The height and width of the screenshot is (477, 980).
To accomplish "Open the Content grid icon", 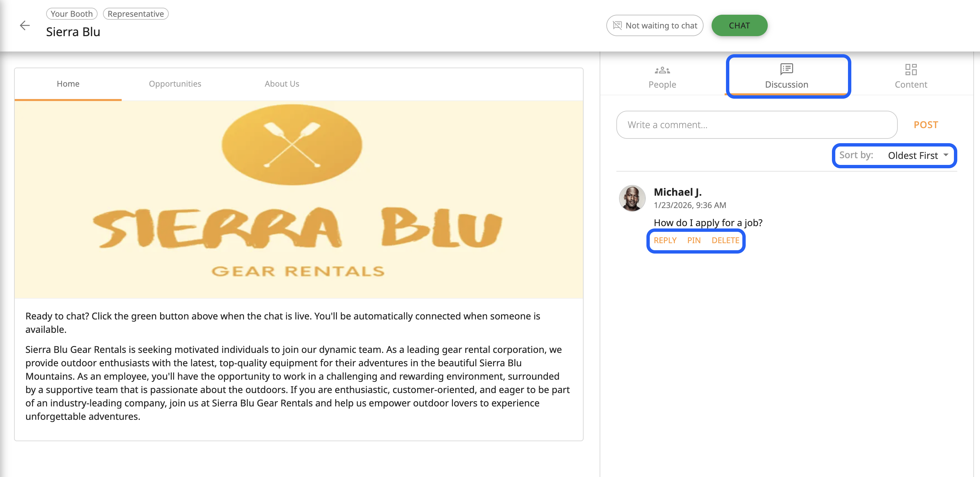I will (x=911, y=70).
